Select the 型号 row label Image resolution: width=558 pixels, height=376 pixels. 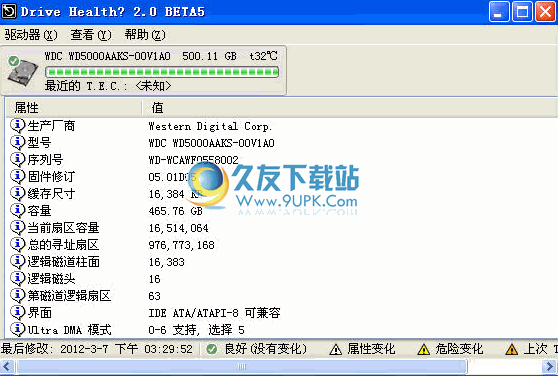click(x=40, y=143)
